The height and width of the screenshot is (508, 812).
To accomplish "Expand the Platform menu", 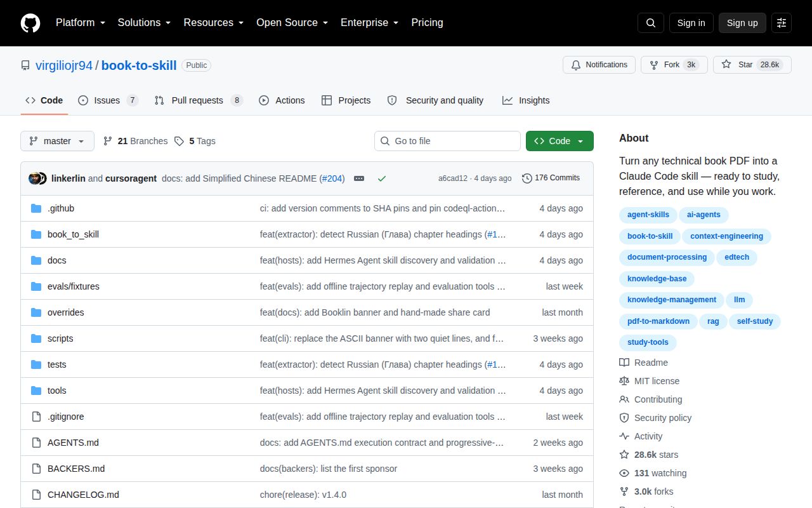I will click(80, 22).
